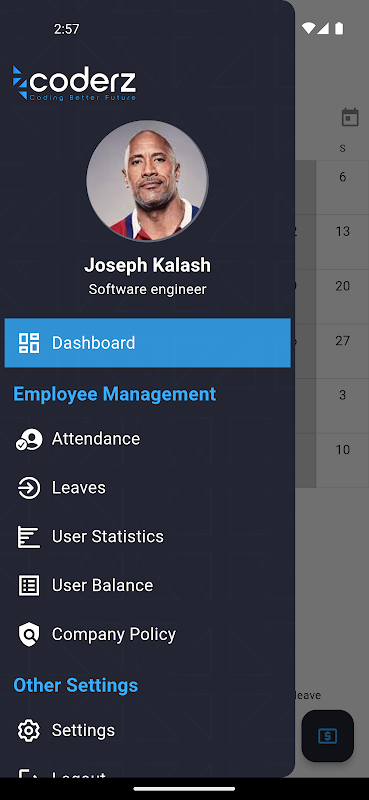Click the Leaves arrow-in-circle icon
Image resolution: width=369 pixels, height=800 pixels.
click(29, 488)
